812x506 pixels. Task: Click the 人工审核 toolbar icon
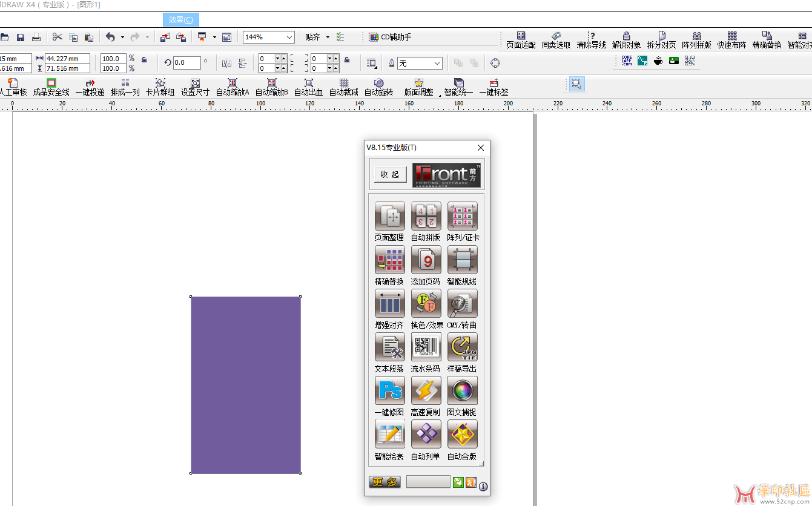(x=12, y=87)
